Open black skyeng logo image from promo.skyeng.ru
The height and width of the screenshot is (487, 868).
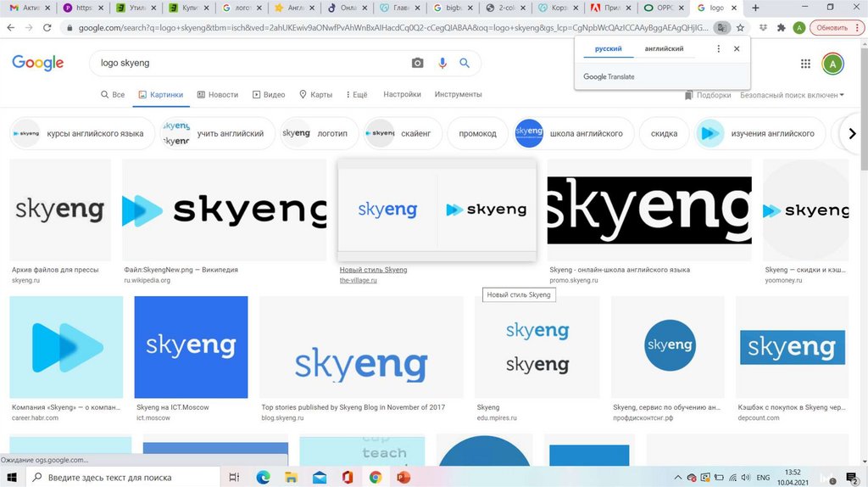point(649,210)
